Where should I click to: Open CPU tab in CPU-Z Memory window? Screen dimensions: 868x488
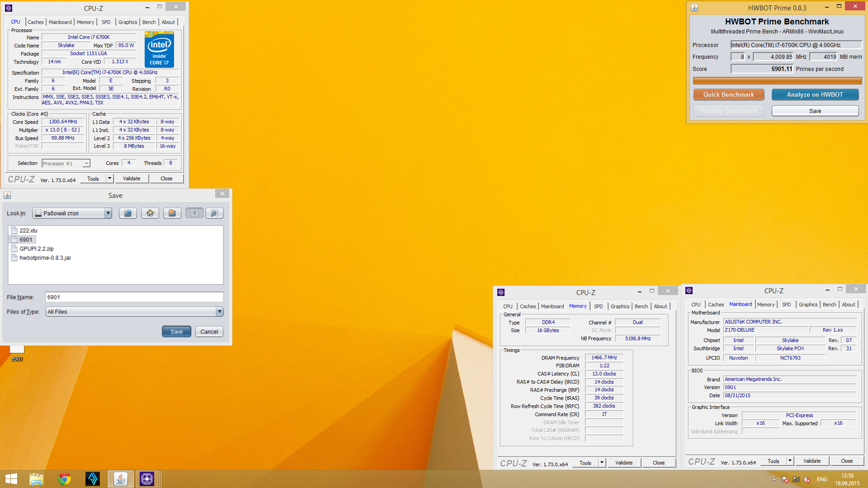tap(508, 306)
